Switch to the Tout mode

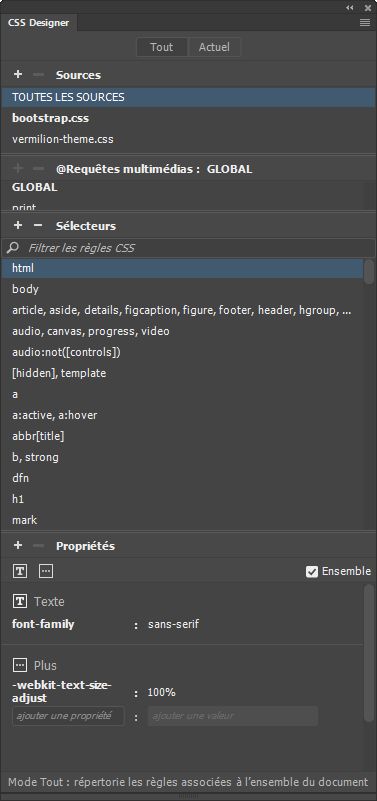[x=161, y=47]
